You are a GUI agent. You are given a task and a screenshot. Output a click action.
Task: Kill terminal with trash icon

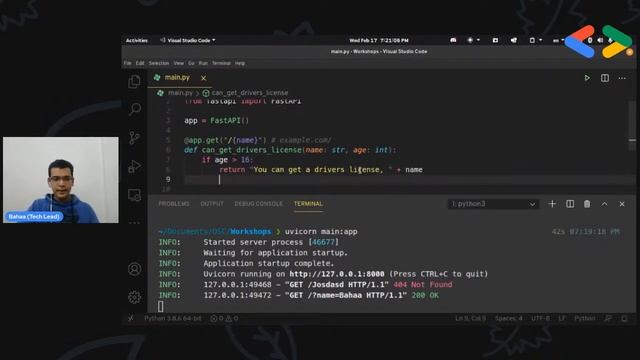[587, 204]
